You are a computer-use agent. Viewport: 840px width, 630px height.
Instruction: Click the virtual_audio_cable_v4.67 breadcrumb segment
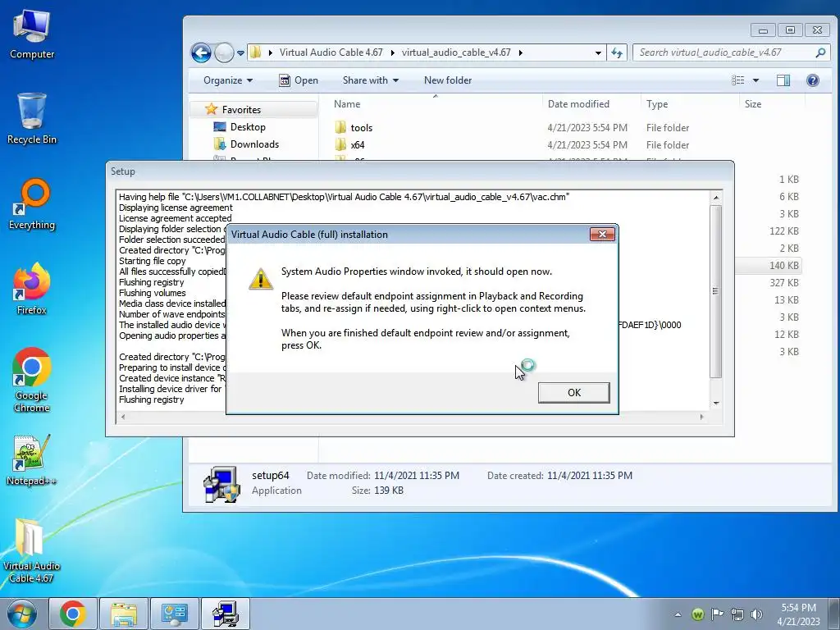[456, 52]
